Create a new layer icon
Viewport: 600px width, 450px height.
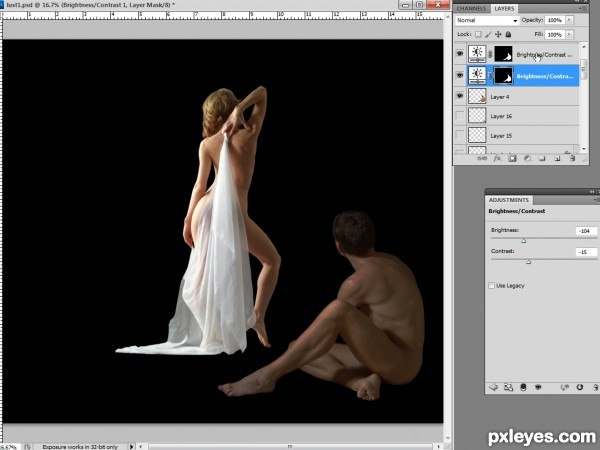click(557, 158)
